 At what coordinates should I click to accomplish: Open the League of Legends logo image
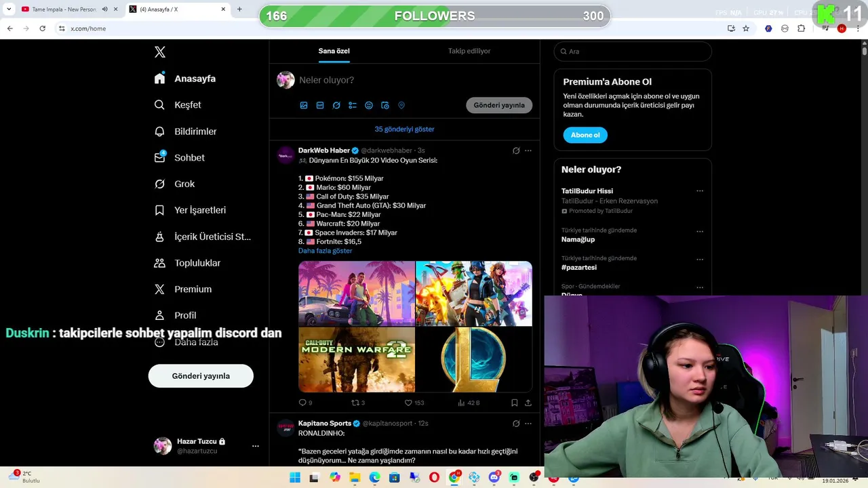474,360
